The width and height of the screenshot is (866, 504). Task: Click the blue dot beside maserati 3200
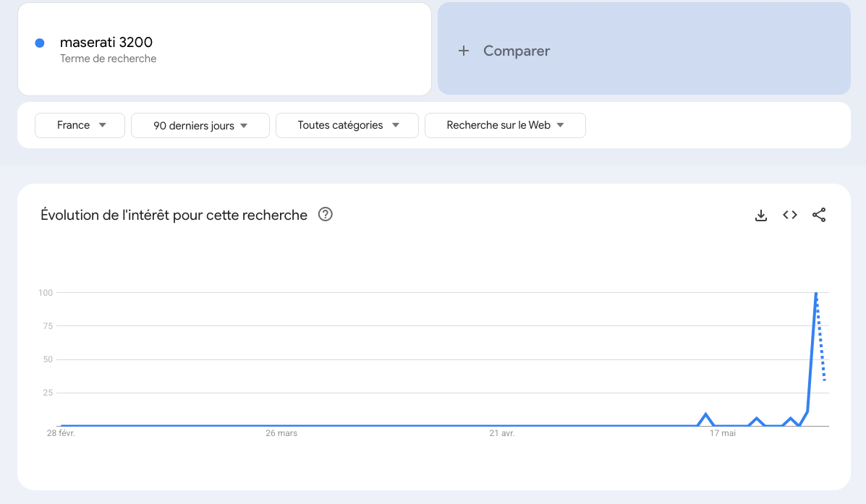pyautogui.click(x=40, y=43)
